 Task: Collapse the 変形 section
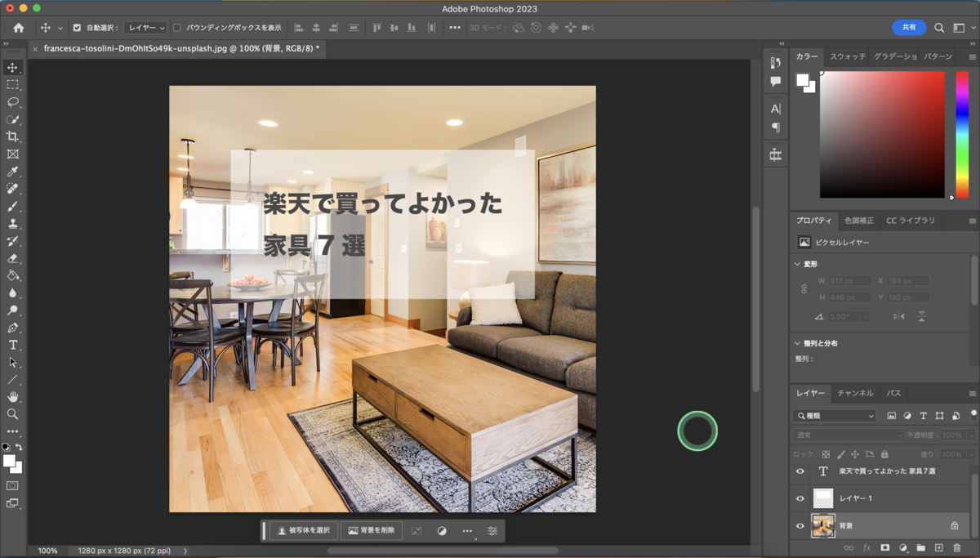(798, 264)
